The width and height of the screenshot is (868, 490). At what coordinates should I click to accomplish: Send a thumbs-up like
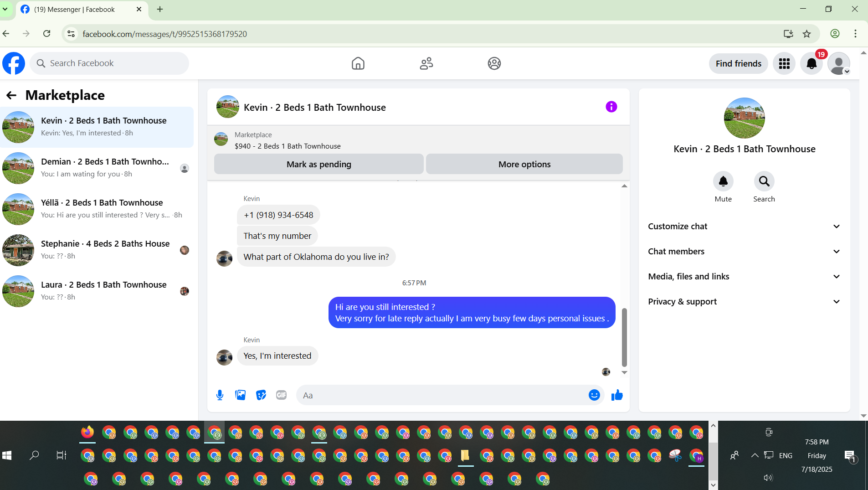(x=617, y=395)
